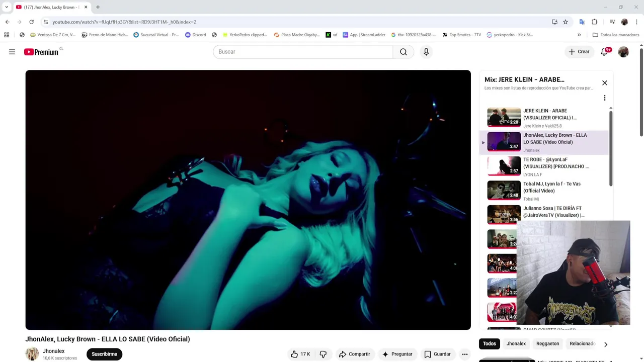Open the App | StreamLadder bookmark
644x362 pixels.
coord(364,35)
